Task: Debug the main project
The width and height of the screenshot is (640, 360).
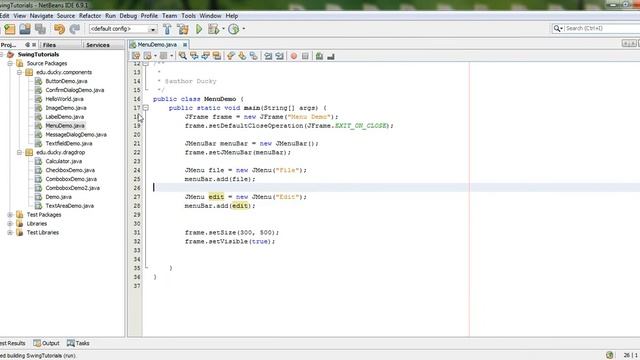Action: pos(213,29)
